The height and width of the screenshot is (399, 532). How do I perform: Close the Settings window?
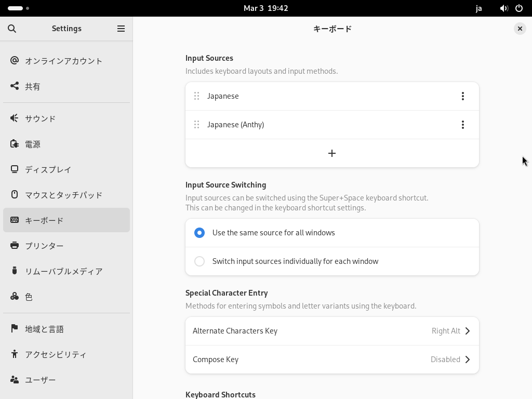[520, 29]
